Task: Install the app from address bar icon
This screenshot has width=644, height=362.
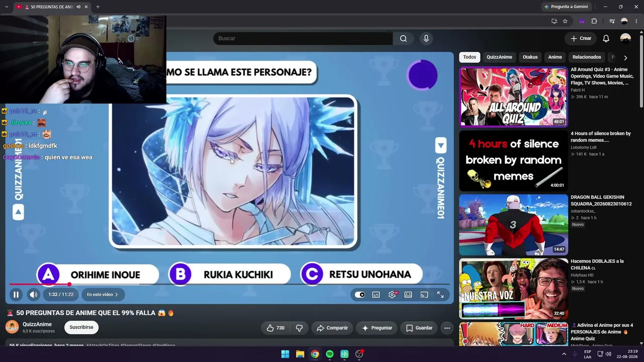Action: tap(554, 21)
